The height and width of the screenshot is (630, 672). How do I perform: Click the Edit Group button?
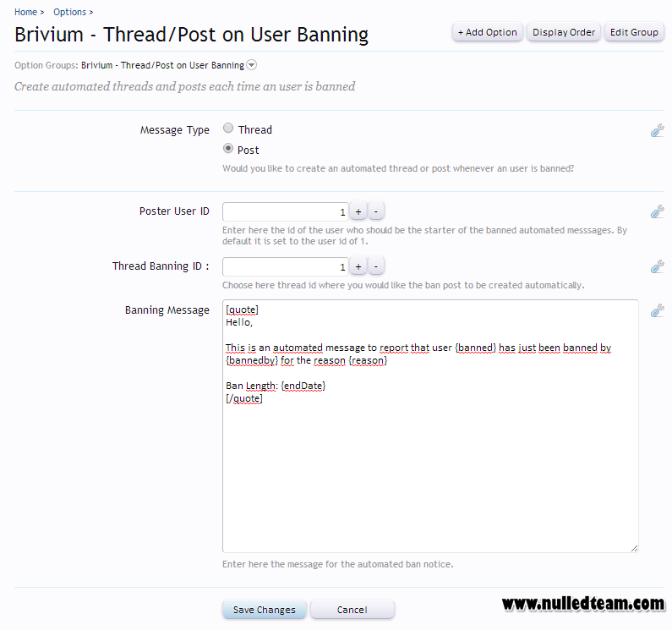pos(634,32)
